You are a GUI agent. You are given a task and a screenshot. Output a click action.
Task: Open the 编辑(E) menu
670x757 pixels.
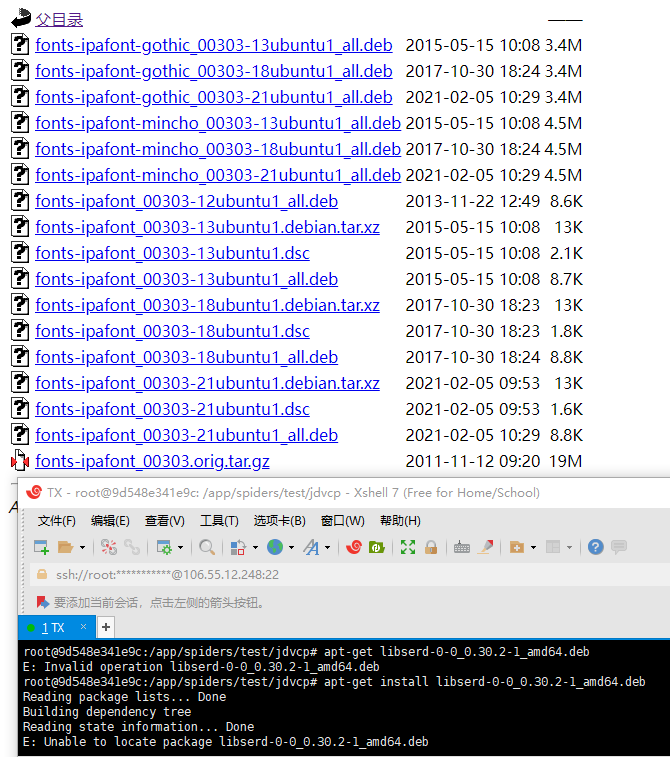[x=110, y=520]
